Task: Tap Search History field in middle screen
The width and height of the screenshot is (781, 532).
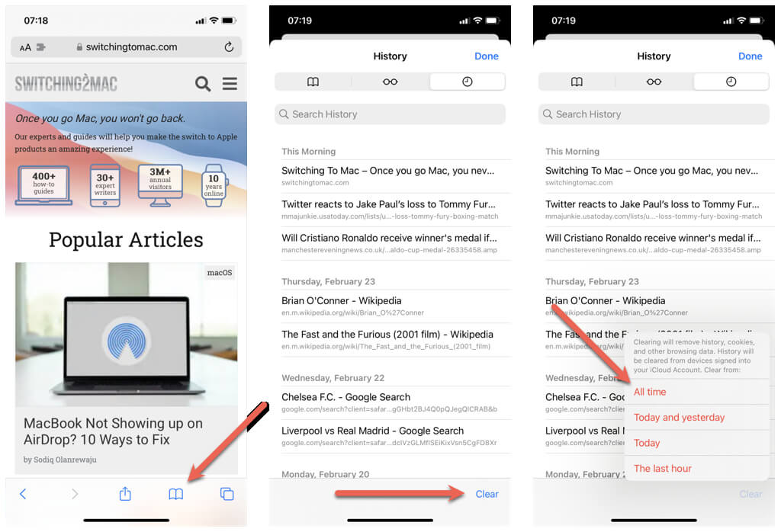Action: [x=390, y=114]
